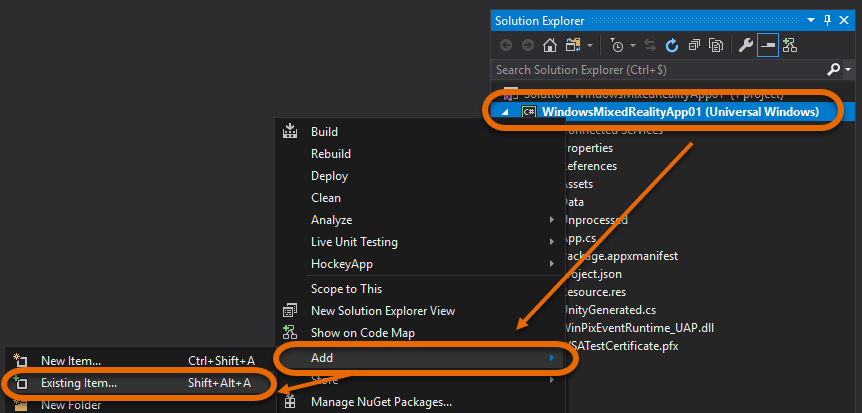Screen dimensions: 862x413
Task: Click the Search Solution Explorer field
Action: [x=650, y=70]
